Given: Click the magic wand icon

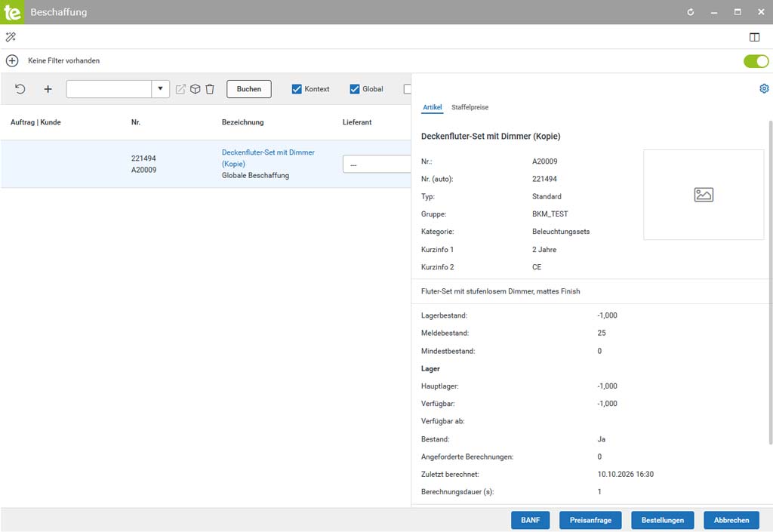Looking at the screenshot, I should (x=11, y=37).
